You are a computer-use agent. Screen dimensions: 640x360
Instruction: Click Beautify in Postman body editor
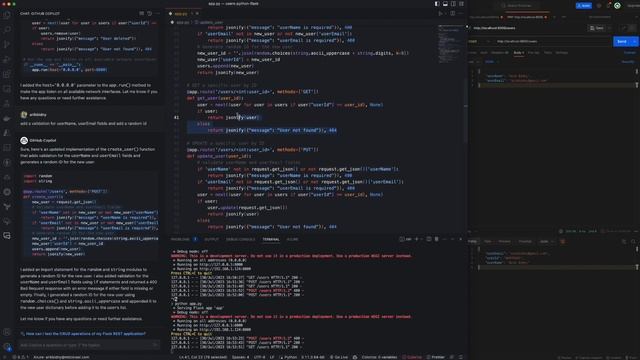(628, 62)
